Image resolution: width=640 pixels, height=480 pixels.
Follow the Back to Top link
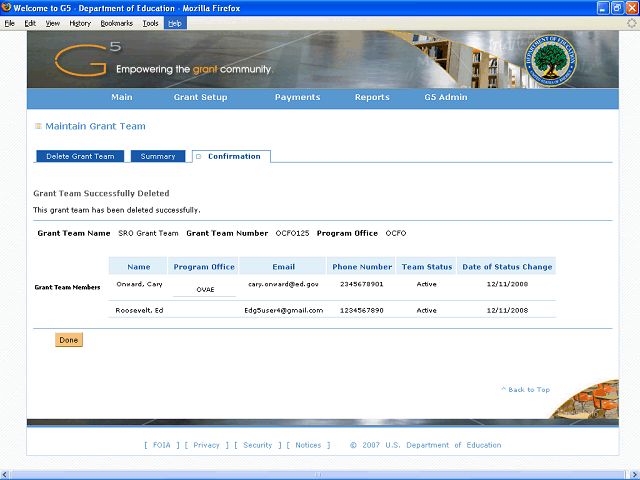pos(526,390)
